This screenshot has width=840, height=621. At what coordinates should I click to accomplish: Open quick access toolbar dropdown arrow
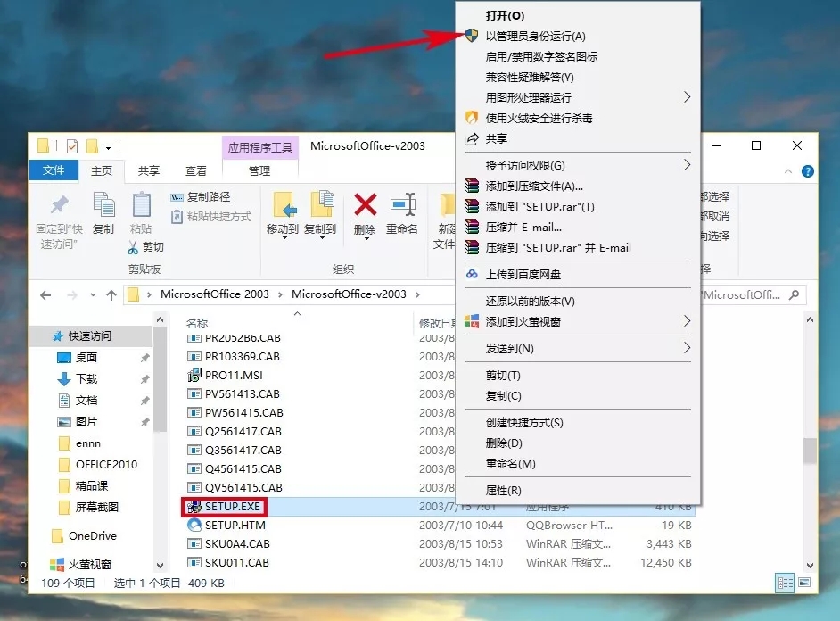(x=108, y=146)
